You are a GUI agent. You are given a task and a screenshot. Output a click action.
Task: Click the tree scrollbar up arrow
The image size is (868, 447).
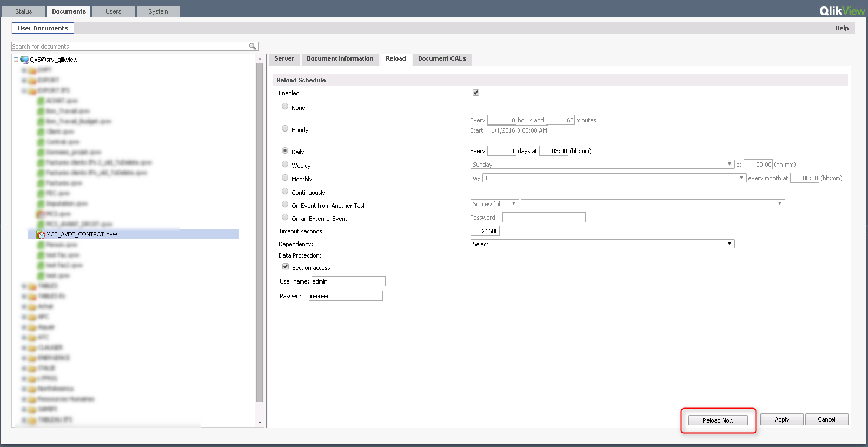(260, 58)
